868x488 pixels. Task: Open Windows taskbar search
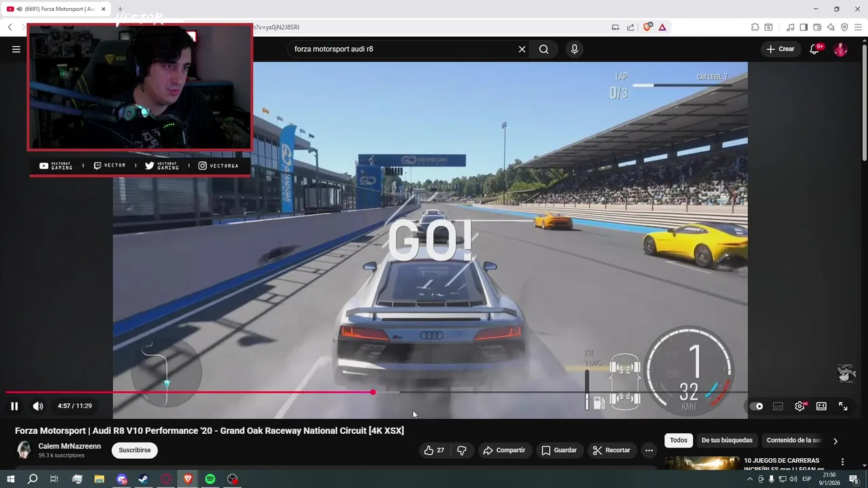click(x=33, y=479)
